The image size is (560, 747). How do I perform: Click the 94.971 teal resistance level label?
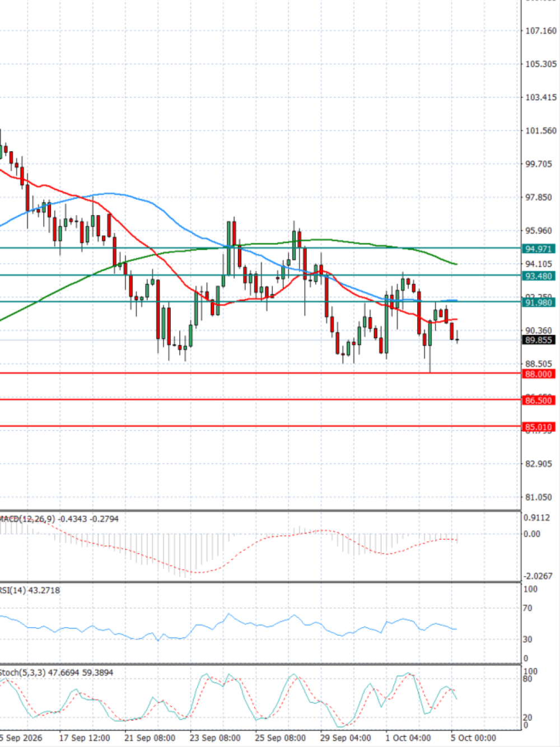point(539,249)
